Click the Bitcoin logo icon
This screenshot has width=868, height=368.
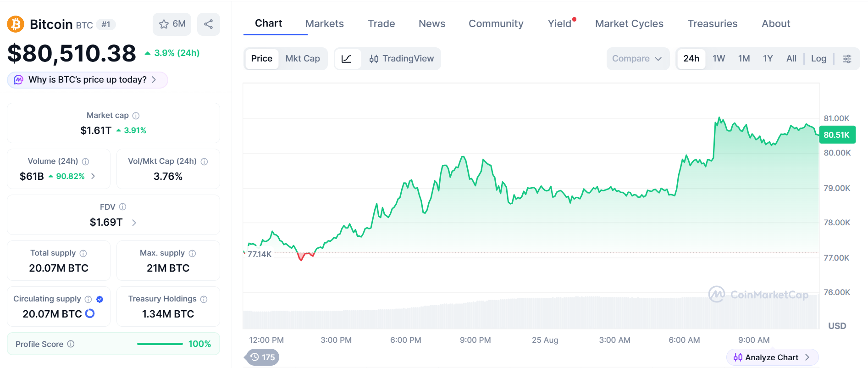pos(16,24)
